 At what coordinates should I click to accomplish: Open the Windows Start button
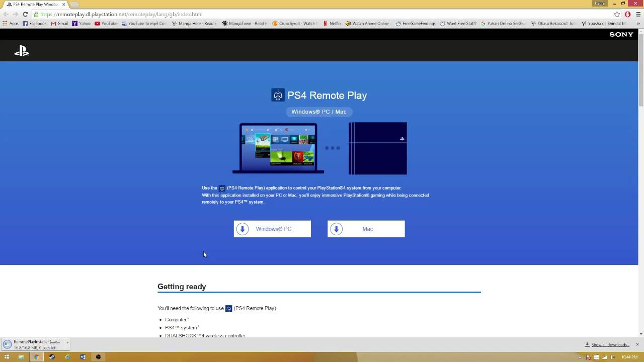[7, 357]
